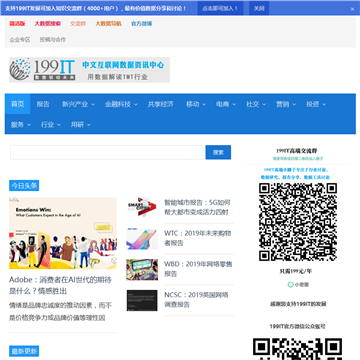The width and height of the screenshot is (360, 360).
Task: Click the 最新更新 section tag
Action: [x=24, y=351]
